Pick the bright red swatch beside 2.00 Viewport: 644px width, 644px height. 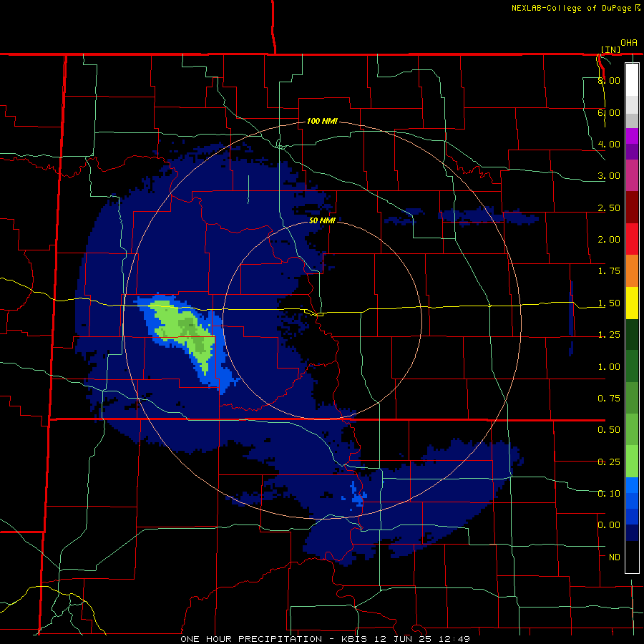[632, 239]
